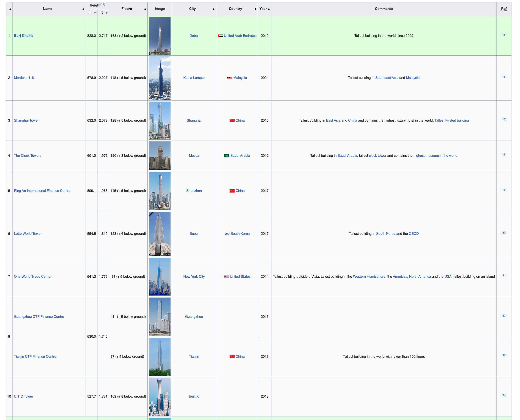Open CITIC Tower image thumbnail
The image size is (520, 420).
pos(160,396)
